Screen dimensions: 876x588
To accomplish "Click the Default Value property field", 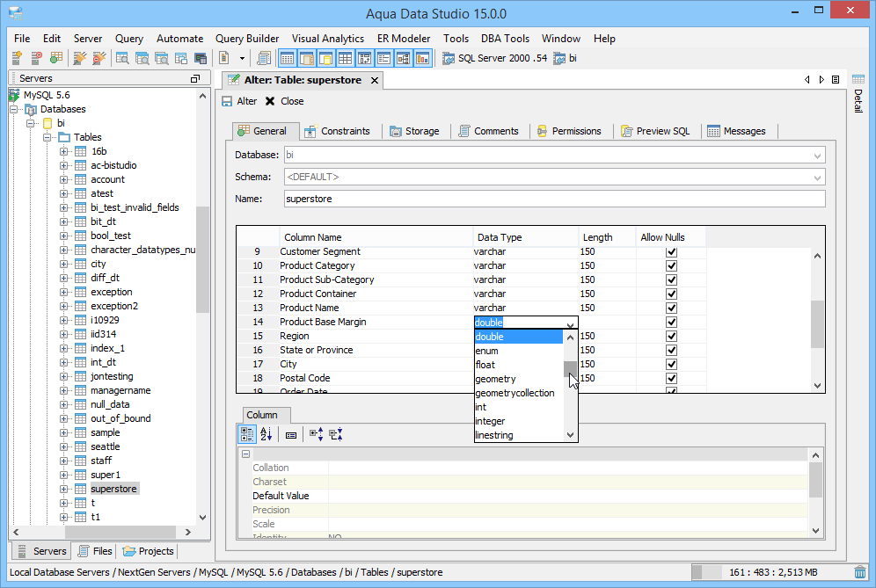I will tap(567, 496).
